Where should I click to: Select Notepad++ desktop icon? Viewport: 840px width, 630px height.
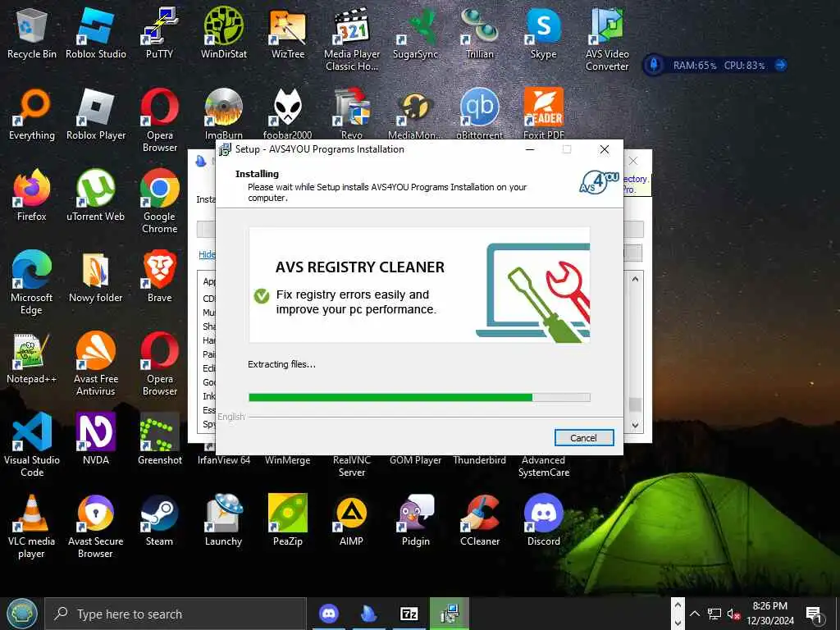pyautogui.click(x=32, y=358)
